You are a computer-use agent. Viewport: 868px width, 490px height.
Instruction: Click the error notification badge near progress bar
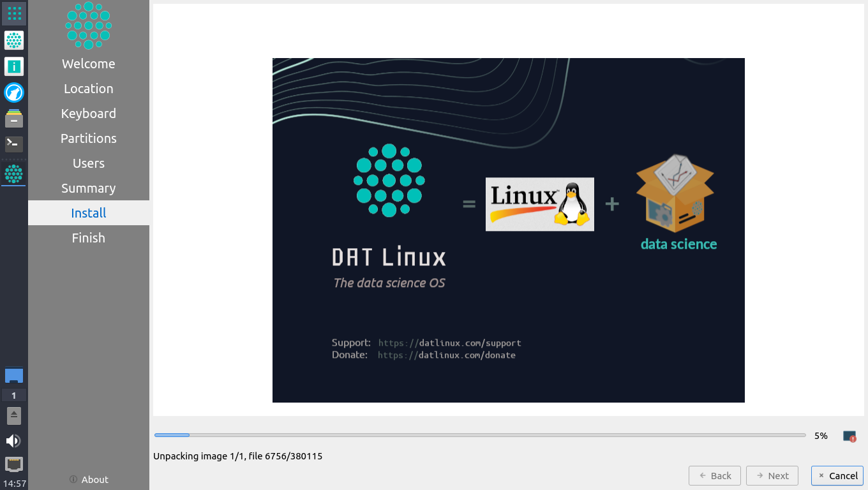[x=849, y=436]
